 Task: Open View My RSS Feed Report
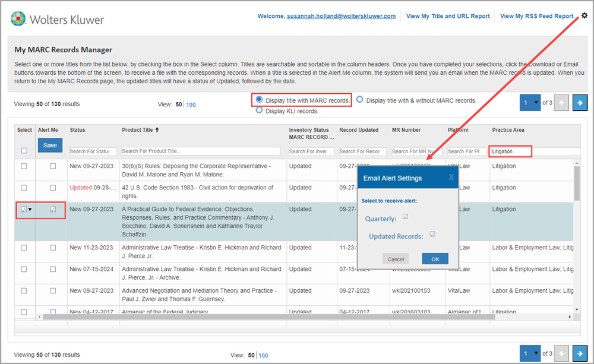point(537,16)
